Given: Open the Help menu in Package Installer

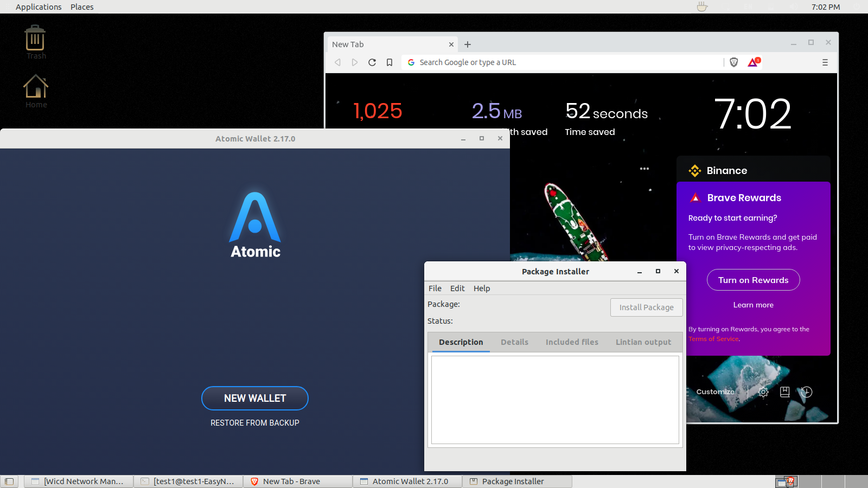Looking at the screenshot, I should (x=482, y=288).
